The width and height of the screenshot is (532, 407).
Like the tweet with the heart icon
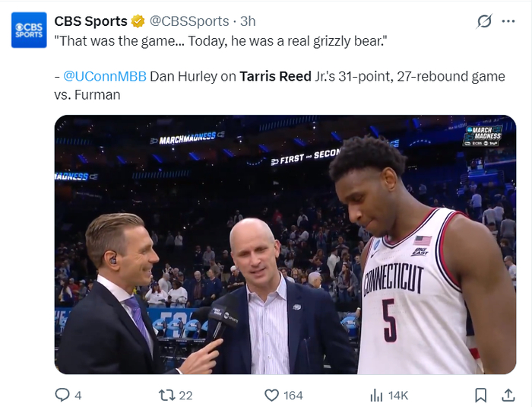coord(271,395)
